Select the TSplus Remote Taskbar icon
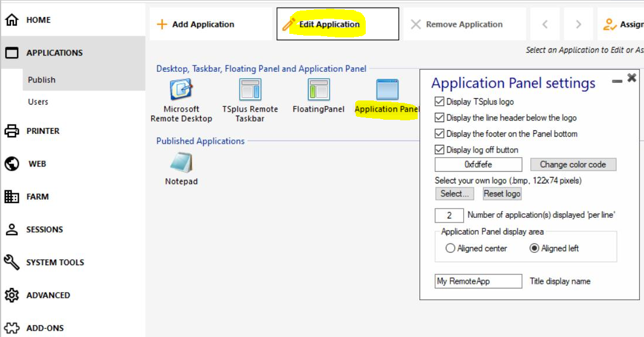The width and height of the screenshot is (644, 337). tap(250, 90)
